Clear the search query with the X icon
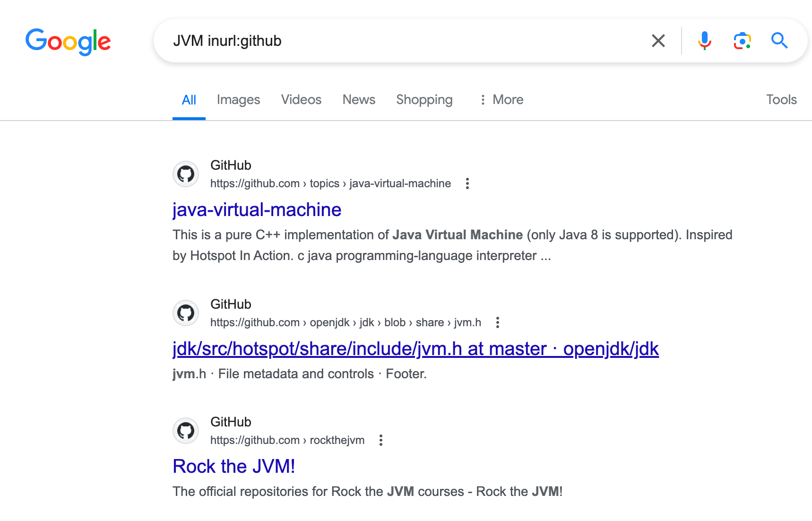The image size is (812, 521). tap(658, 41)
